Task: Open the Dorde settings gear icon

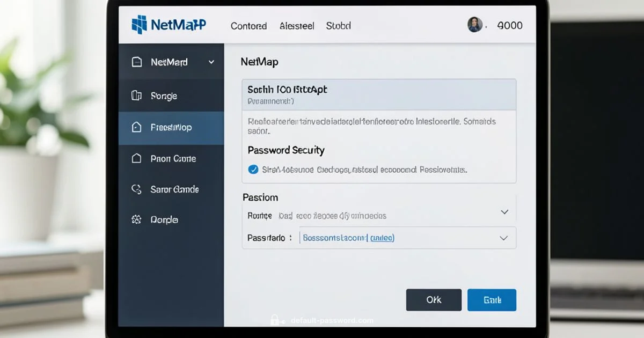Action: (137, 219)
